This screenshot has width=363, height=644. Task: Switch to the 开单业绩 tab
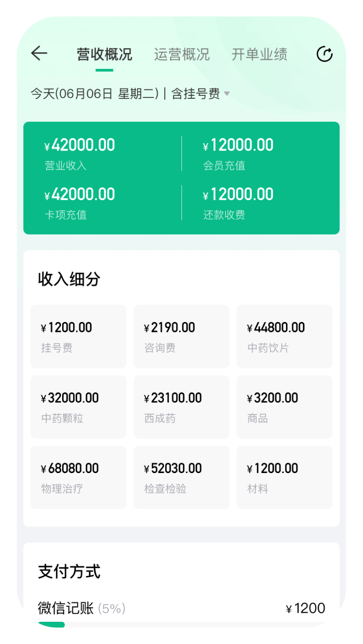click(259, 54)
